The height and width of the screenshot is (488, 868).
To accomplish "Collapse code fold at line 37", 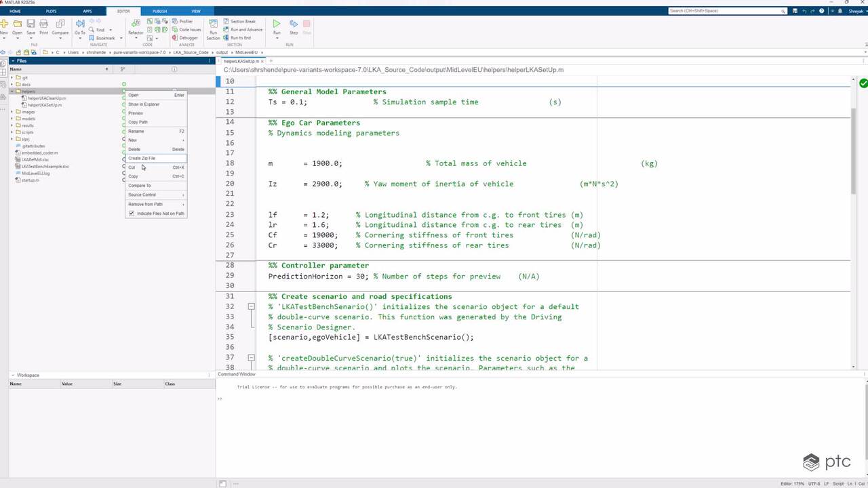I will pyautogui.click(x=251, y=358).
